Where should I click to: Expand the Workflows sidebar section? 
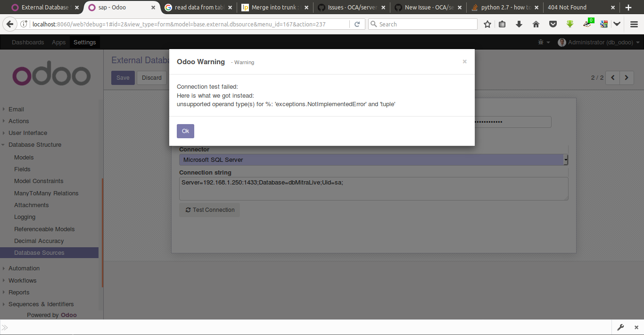pos(23,280)
